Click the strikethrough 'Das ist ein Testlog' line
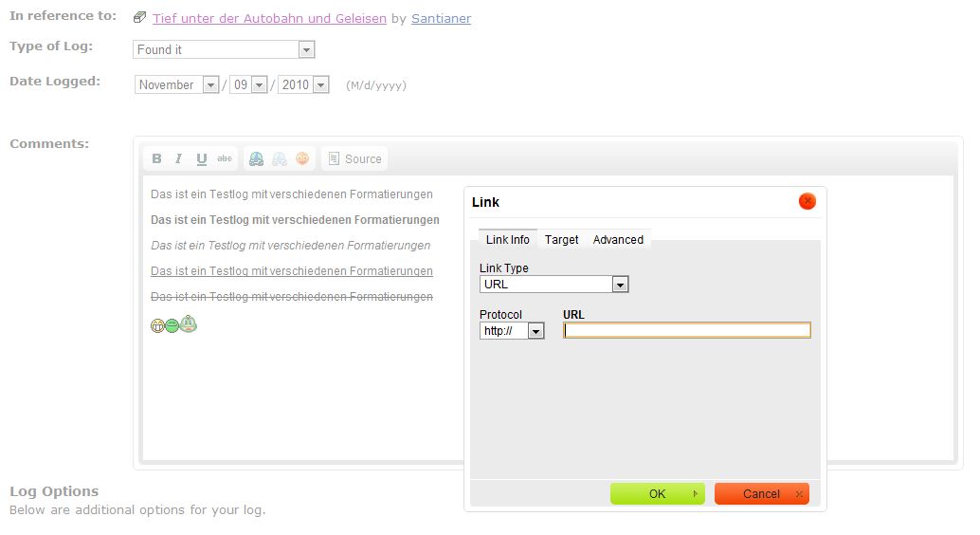The image size is (980, 535). [x=292, y=297]
